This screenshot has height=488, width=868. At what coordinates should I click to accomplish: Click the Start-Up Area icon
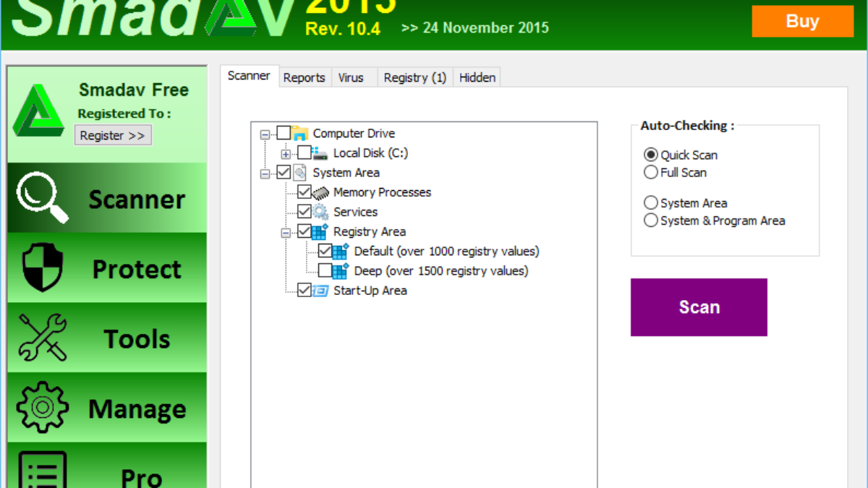click(x=320, y=291)
